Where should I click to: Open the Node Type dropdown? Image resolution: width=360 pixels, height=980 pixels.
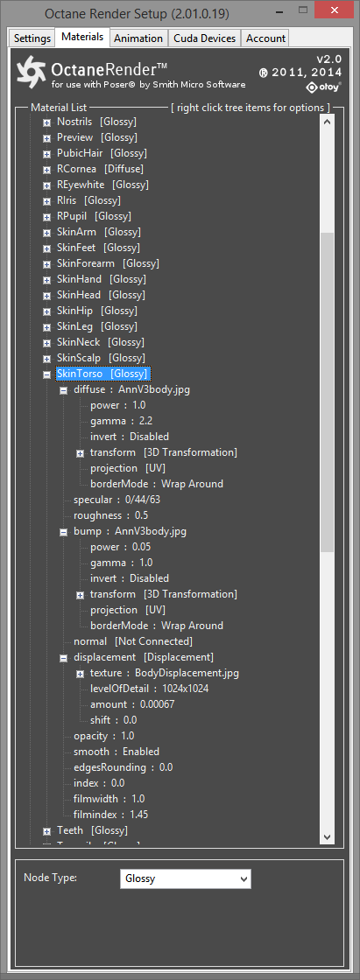[186, 878]
